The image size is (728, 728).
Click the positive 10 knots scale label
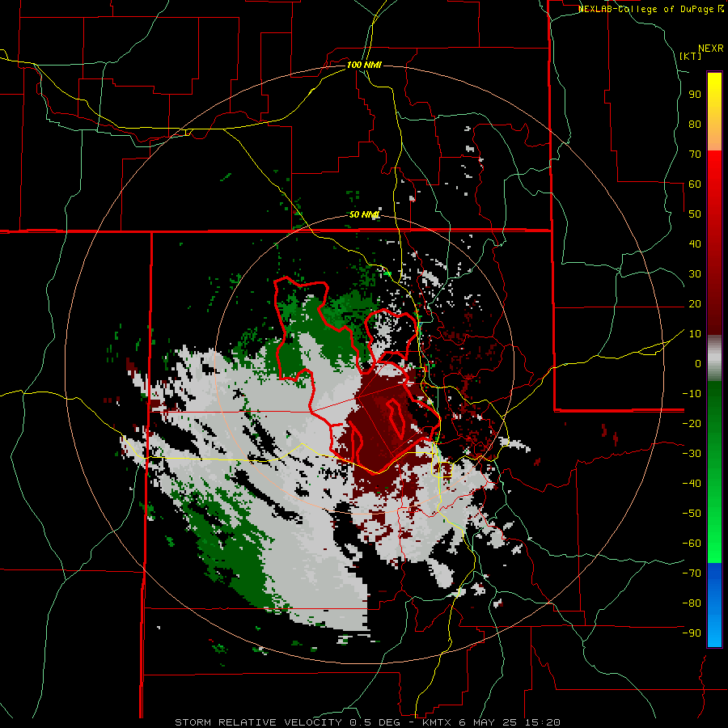(x=695, y=334)
